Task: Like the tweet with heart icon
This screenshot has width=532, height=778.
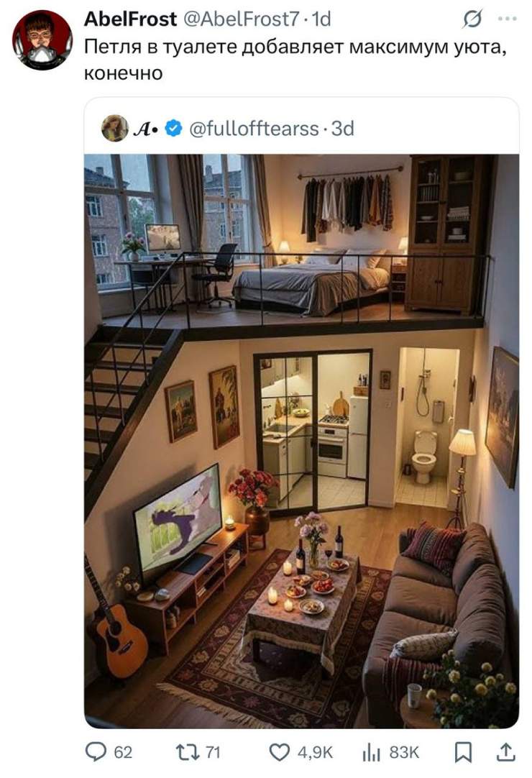Action: (x=279, y=752)
